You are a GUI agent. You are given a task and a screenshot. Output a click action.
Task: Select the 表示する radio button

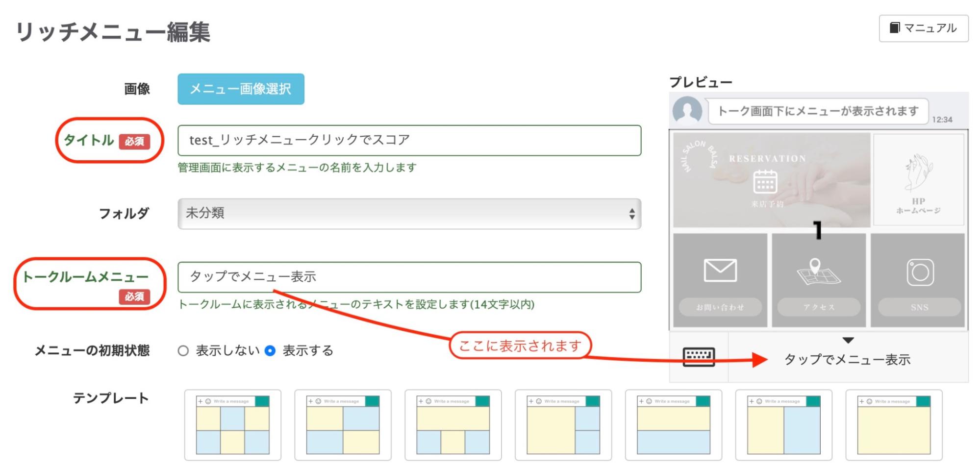pos(269,350)
